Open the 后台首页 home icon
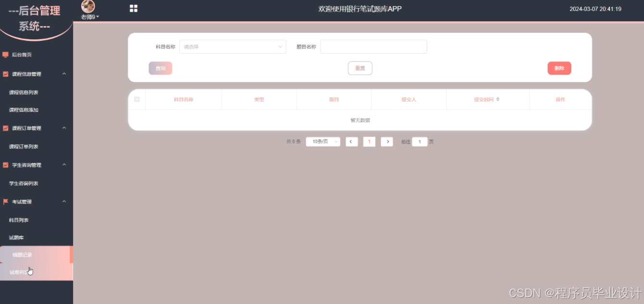This screenshot has height=304, width=644. 5,54
